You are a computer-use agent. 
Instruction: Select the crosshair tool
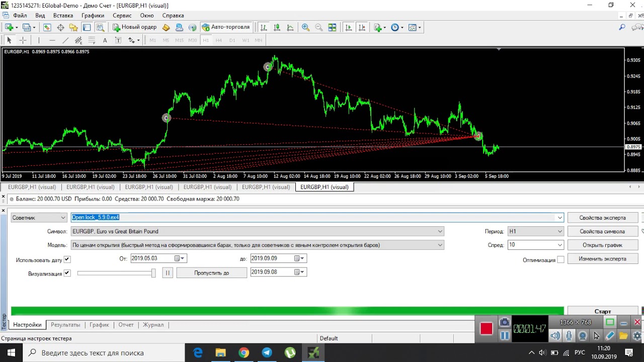(23, 40)
